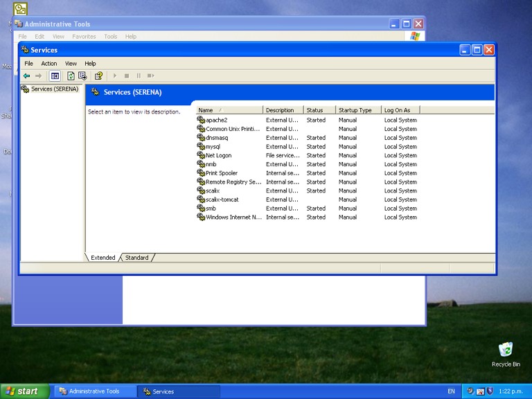Click the Forward arrow in Services toolbar

tap(38, 76)
